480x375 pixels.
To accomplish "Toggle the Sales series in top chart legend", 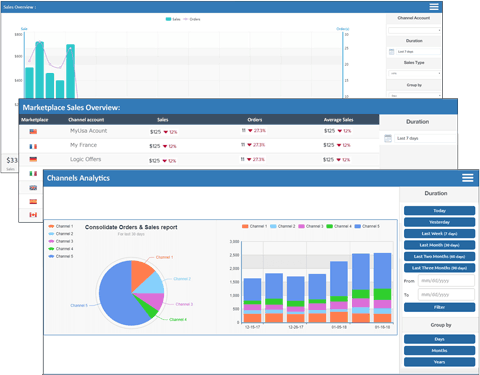I will coord(173,19).
